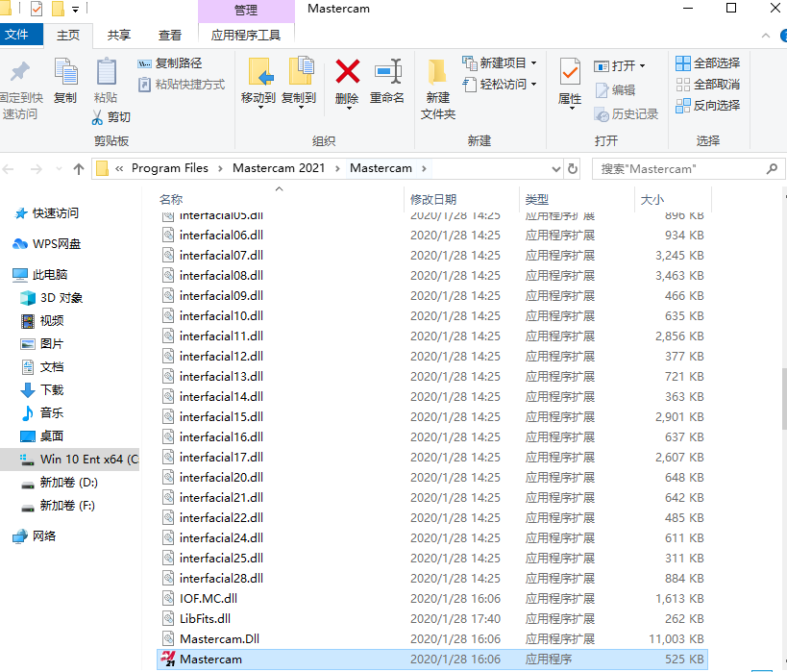787x672 pixels.
Task: Select the file interfacial10.dll
Action: click(431, 316)
